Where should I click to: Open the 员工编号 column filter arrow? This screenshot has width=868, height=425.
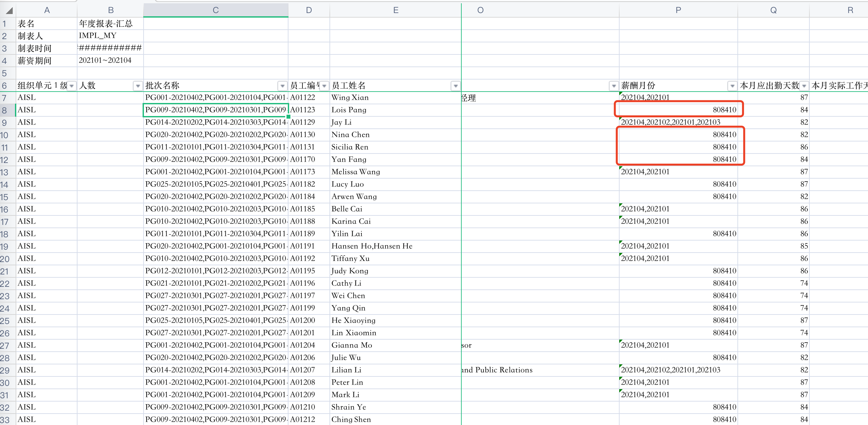[324, 86]
